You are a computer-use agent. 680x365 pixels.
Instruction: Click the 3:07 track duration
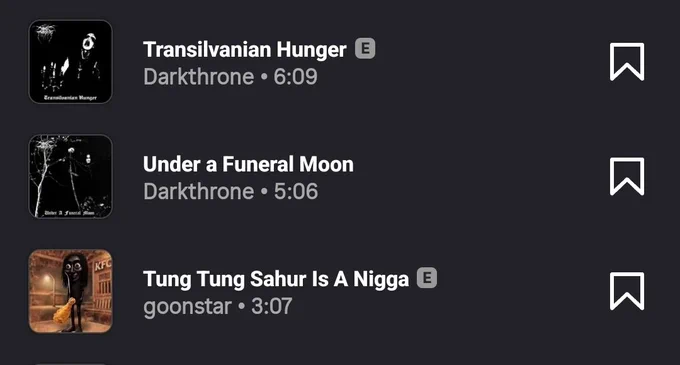tap(271, 306)
